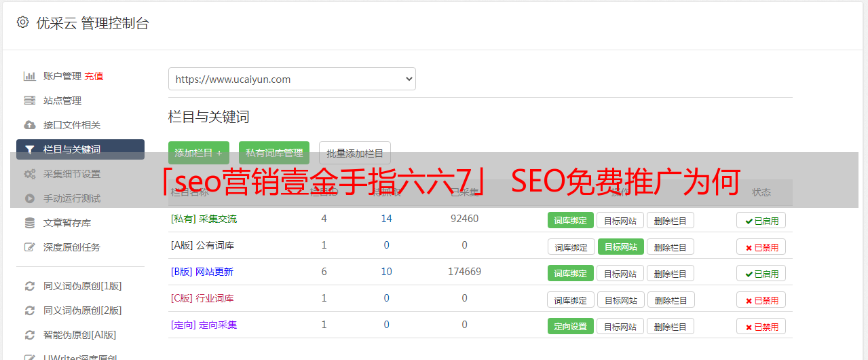Click 目标网站 for 定向采集 row

coord(620,326)
